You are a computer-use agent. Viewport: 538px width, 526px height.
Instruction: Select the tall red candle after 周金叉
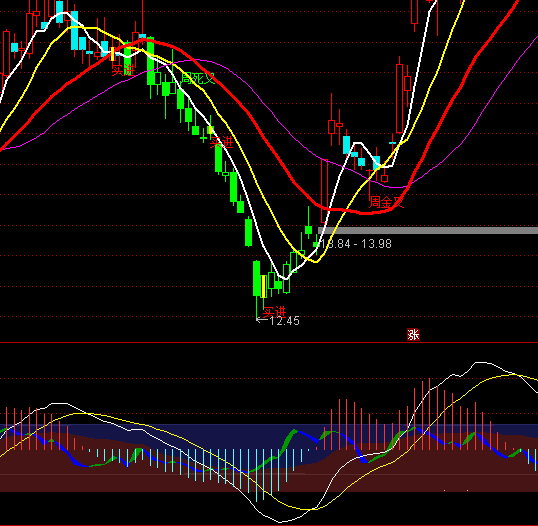click(x=399, y=98)
